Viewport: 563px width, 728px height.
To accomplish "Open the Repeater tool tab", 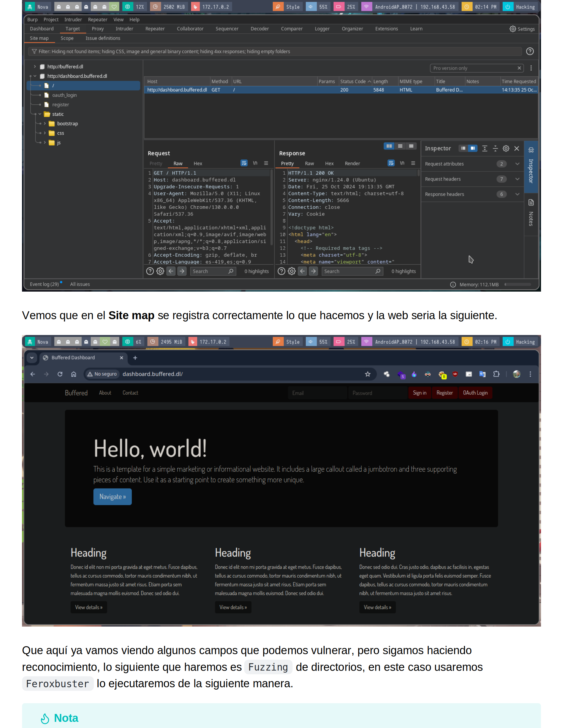I will [155, 29].
